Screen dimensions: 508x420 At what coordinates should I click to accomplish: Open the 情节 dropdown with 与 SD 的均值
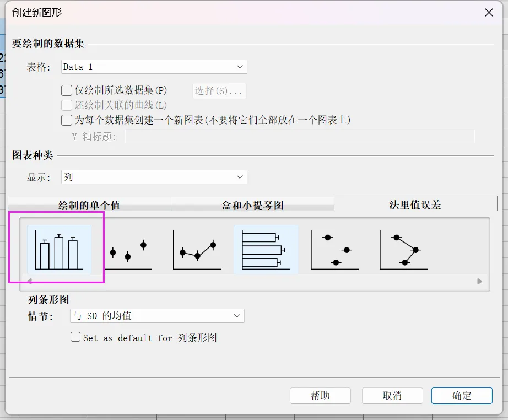[157, 316]
